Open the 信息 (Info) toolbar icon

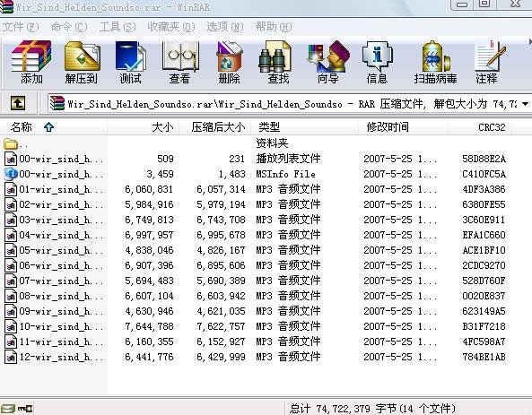pyautogui.click(x=377, y=62)
